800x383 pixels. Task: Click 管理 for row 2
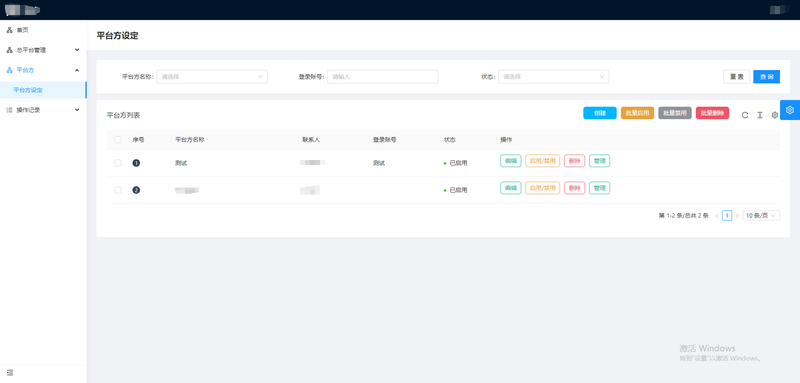coord(599,188)
